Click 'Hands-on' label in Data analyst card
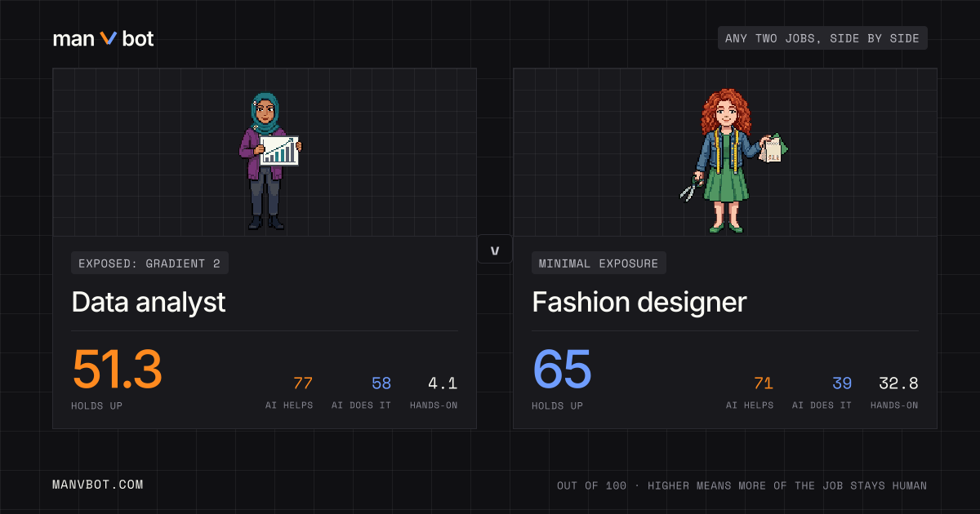 (434, 405)
